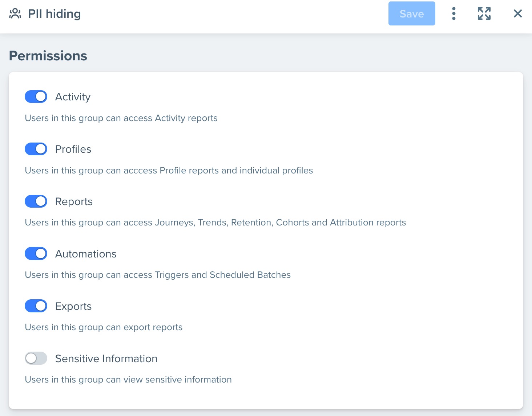The image size is (532, 416).
Task: Click the Profiles label
Action: tap(73, 149)
